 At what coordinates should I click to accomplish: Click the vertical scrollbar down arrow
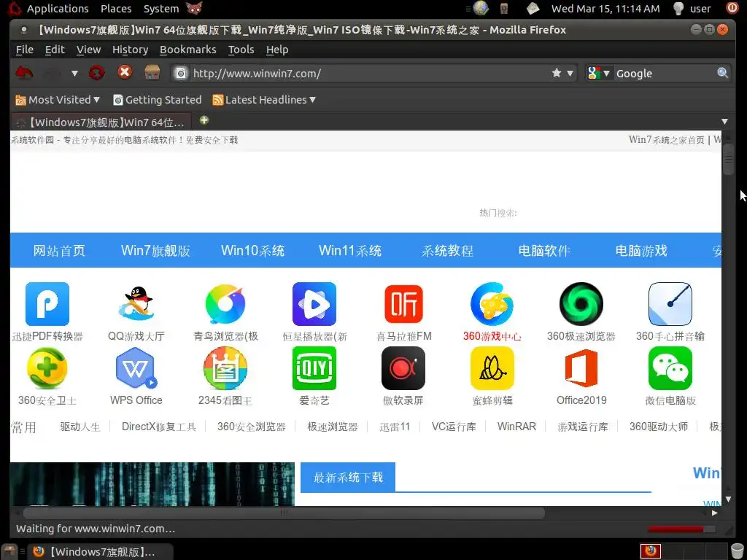pyautogui.click(x=729, y=499)
